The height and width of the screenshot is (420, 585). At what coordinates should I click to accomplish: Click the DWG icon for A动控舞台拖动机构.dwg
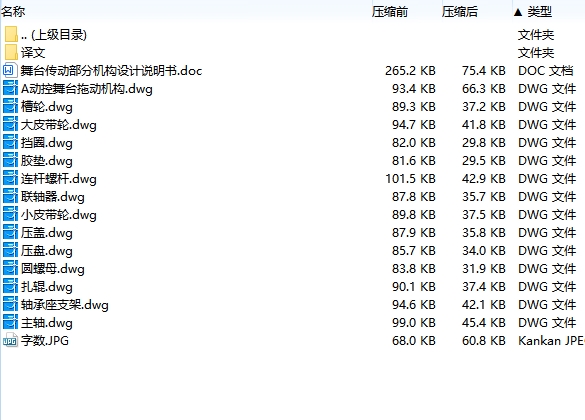(x=10, y=88)
